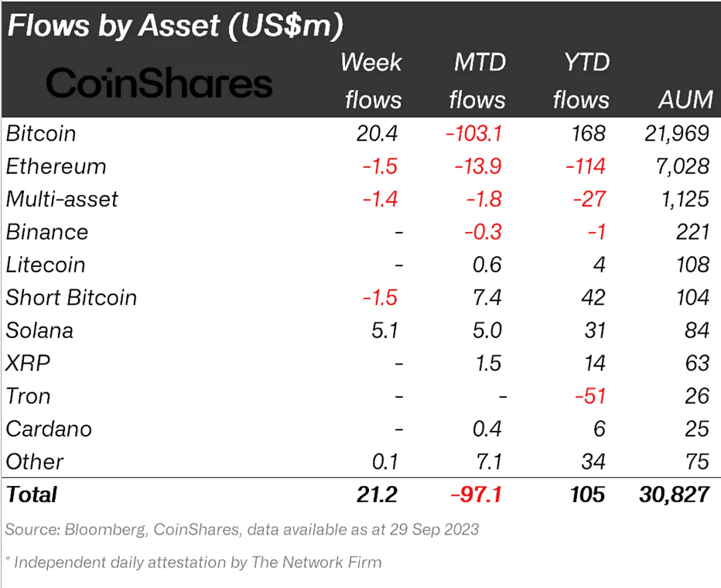Select the Multi-asset row label
Screen dimensions: 721x588
click(62, 199)
